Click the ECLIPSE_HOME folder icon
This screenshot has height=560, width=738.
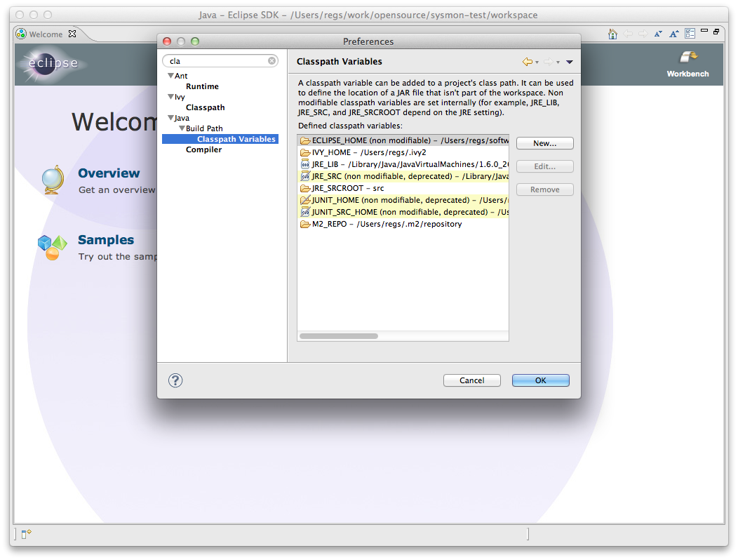tap(305, 140)
